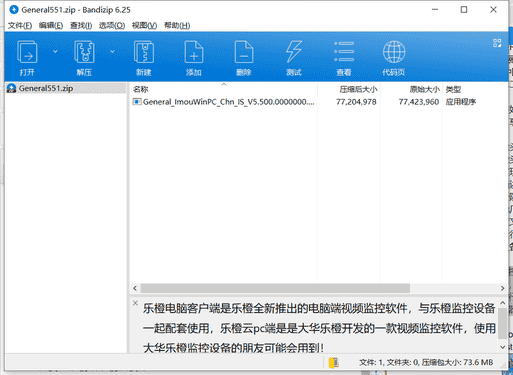Click the archive comment text
This screenshot has width=513, height=375.
coord(319,328)
